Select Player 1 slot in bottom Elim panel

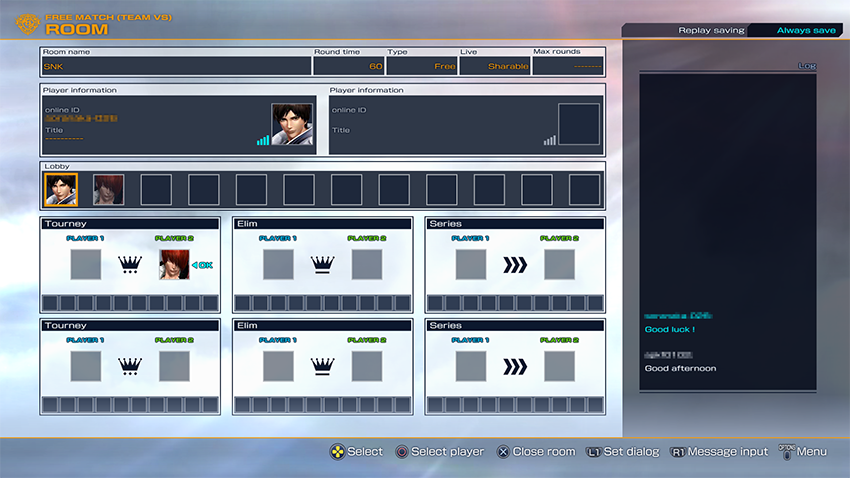coord(278,366)
